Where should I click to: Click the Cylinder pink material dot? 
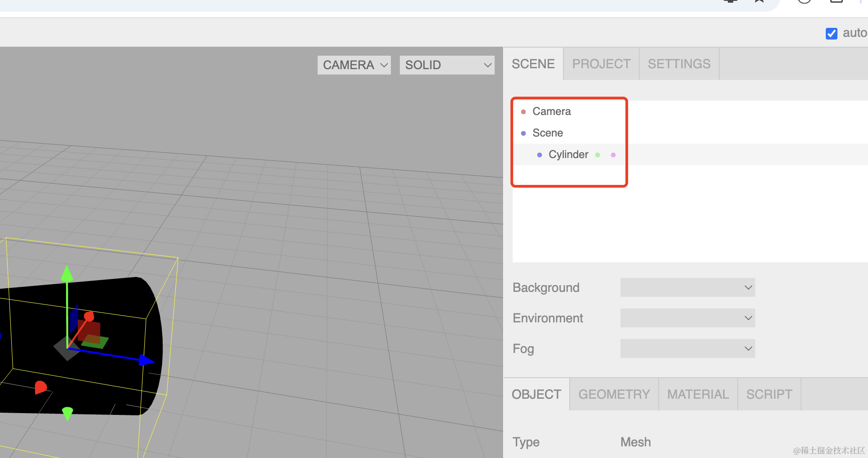point(613,155)
